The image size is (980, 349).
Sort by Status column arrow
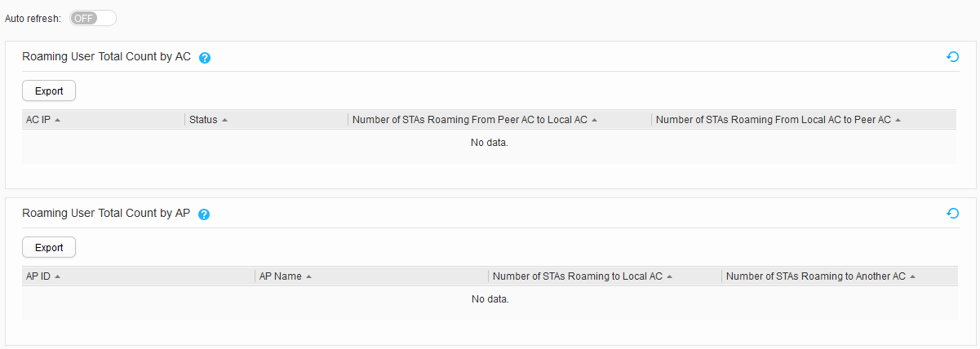224,120
